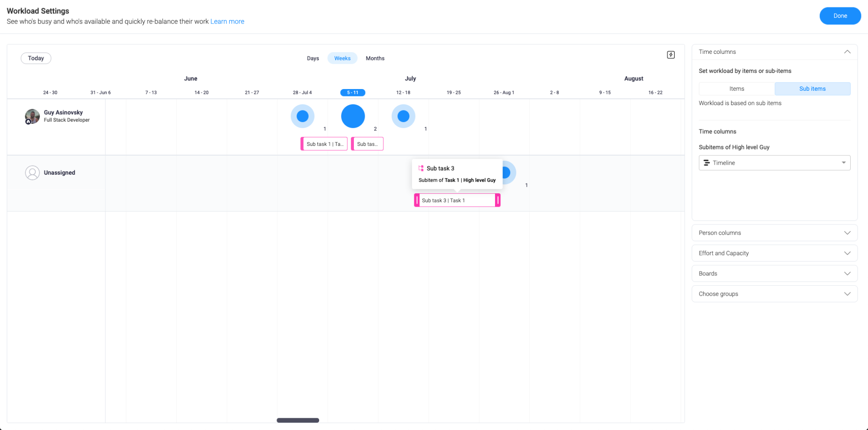The image size is (868, 430).
Task: Switch timeline view to Months
Action: [x=375, y=58]
